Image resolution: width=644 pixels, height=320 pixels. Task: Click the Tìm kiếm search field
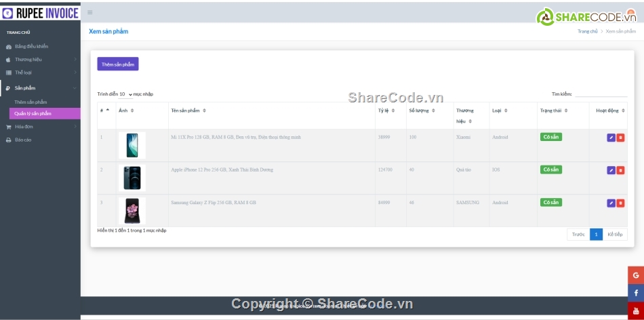601,94
